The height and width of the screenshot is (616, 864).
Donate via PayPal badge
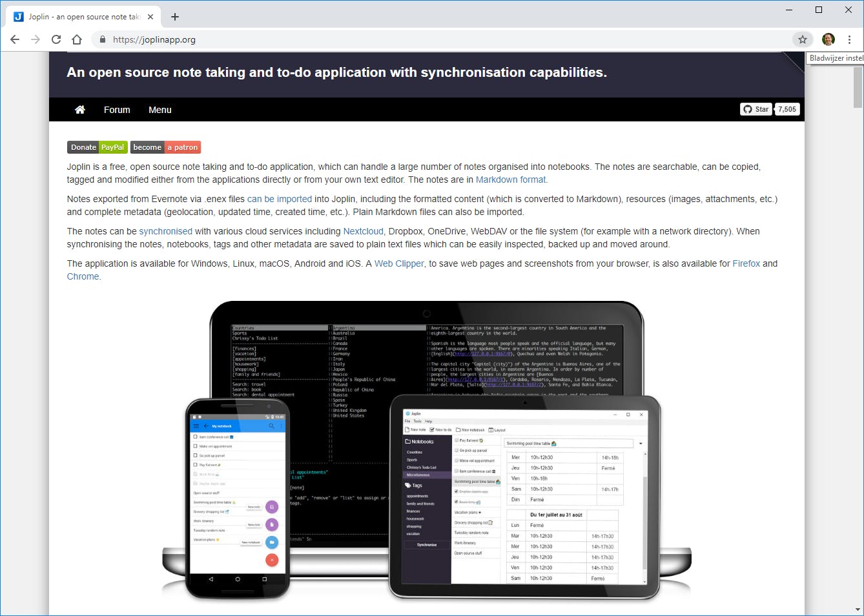coord(98,147)
